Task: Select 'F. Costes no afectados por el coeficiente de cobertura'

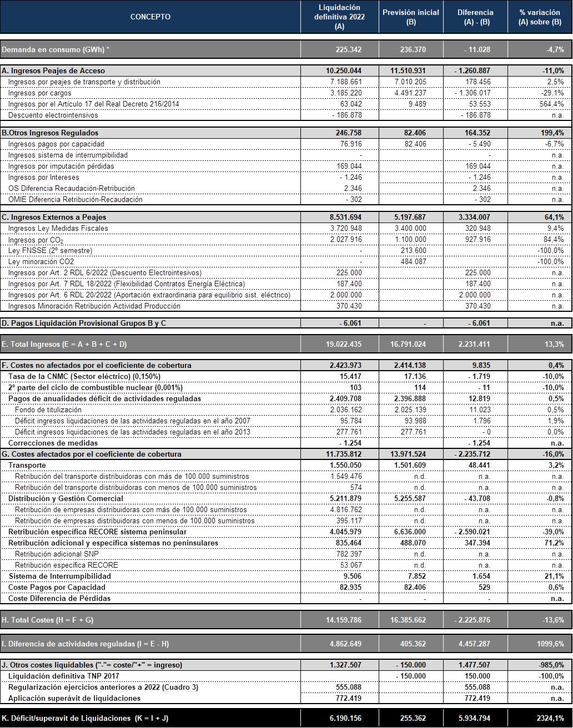Action: (x=97, y=366)
